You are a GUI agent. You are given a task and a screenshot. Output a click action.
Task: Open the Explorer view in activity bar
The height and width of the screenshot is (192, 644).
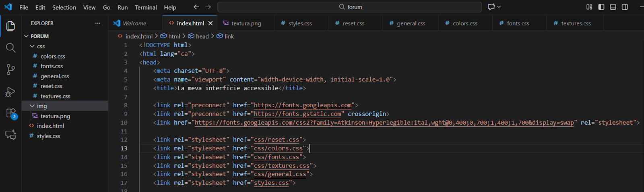(10, 26)
